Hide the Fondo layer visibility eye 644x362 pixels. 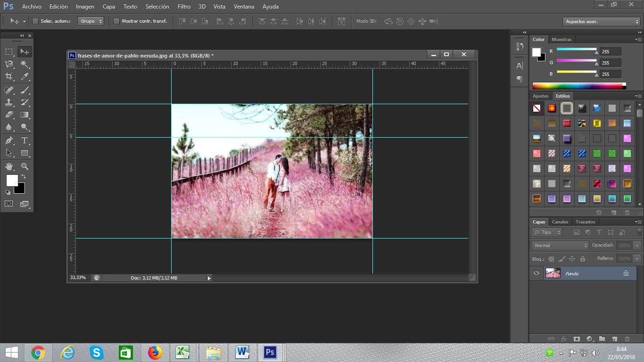point(537,273)
